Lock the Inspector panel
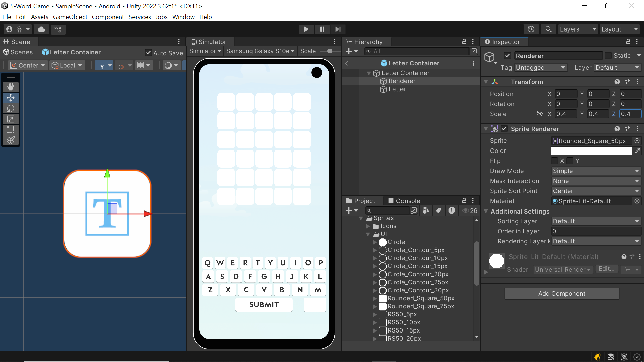The image size is (644, 362). tap(628, 42)
